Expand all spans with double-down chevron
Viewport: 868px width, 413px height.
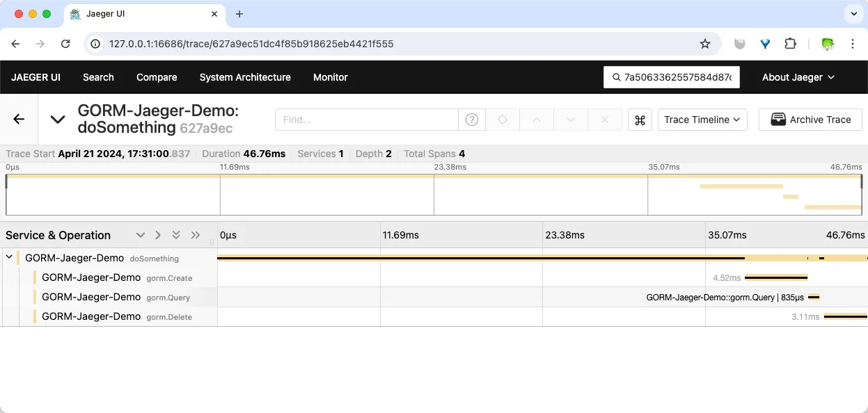click(176, 235)
